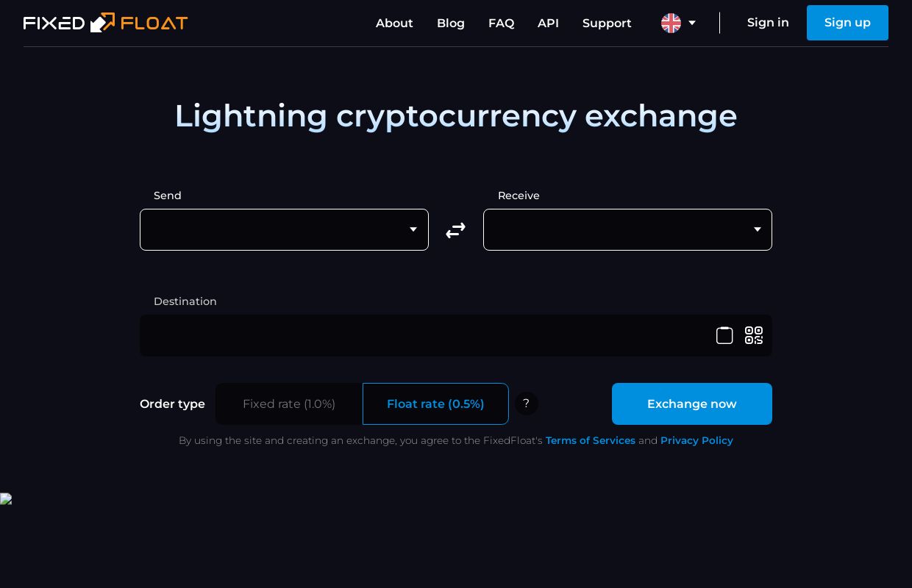Use the paste-from-clipboard icon in Destination field
912x588 pixels.
(x=724, y=335)
